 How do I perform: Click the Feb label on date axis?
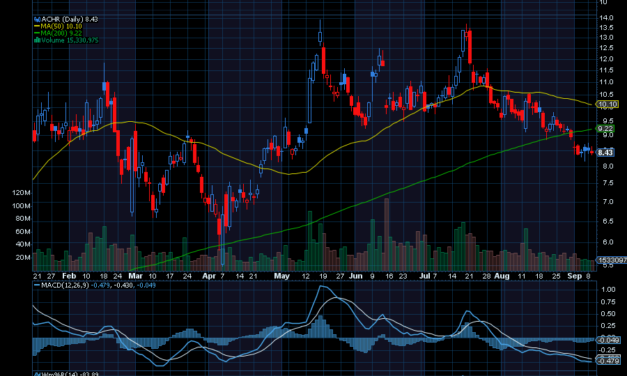click(x=69, y=276)
